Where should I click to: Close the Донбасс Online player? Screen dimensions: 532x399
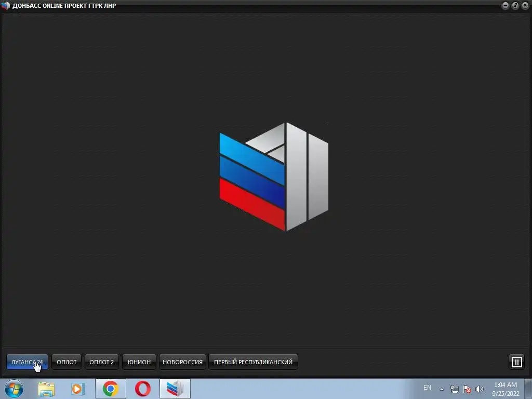pos(525,5)
